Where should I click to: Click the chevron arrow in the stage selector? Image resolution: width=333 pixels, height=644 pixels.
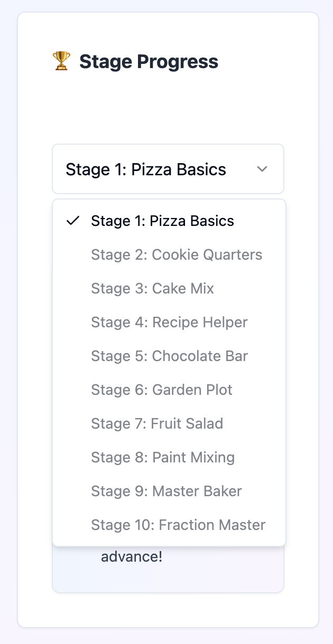tap(262, 169)
